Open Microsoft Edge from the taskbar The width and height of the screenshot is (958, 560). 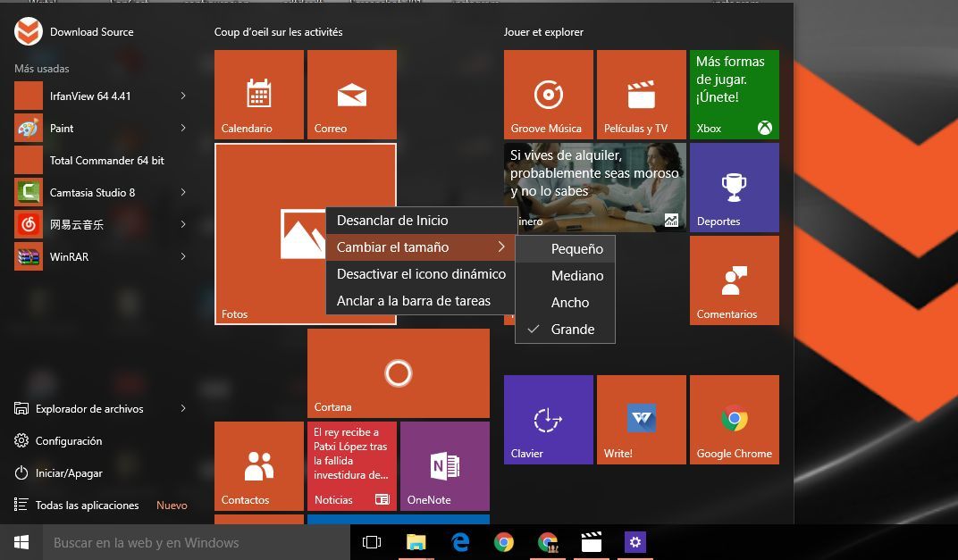[460, 542]
